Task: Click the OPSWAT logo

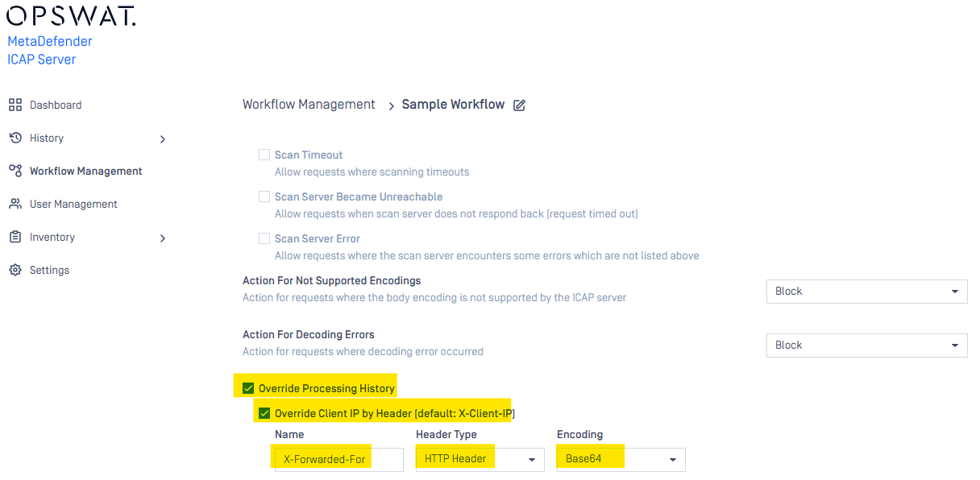Action: [71, 15]
